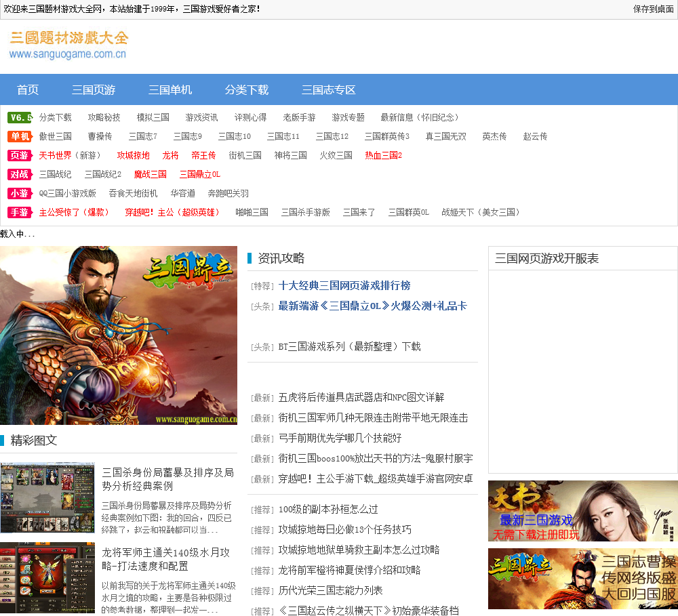
Task: Open the 攻略秘技 link
Action: [104, 118]
